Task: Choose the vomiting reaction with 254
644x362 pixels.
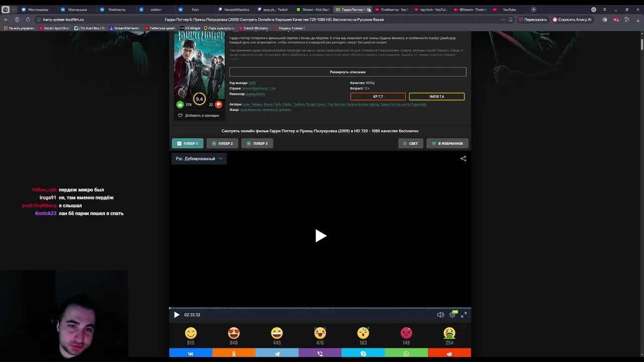Action: tap(449, 333)
